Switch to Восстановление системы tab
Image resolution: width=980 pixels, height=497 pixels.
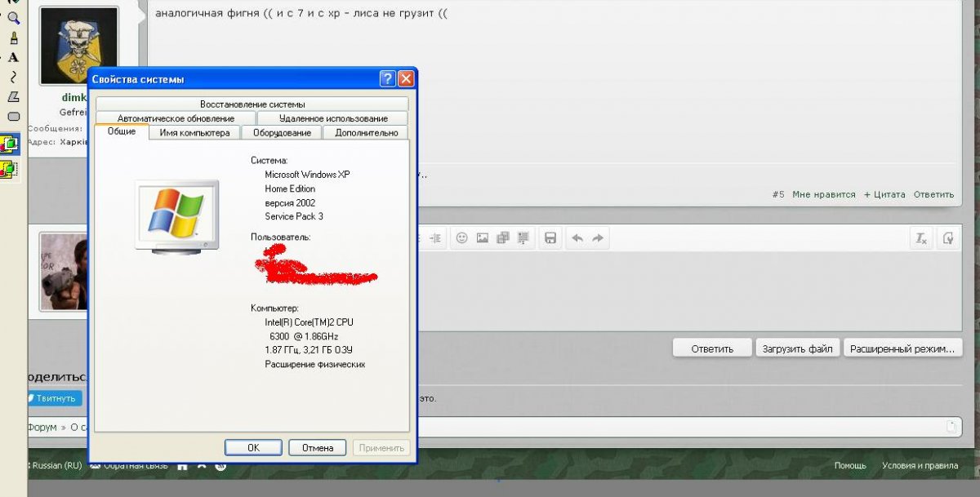pos(252,104)
